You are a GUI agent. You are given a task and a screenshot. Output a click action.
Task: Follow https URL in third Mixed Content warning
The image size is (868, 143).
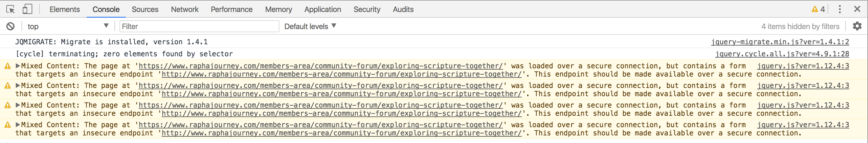tap(321, 105)
